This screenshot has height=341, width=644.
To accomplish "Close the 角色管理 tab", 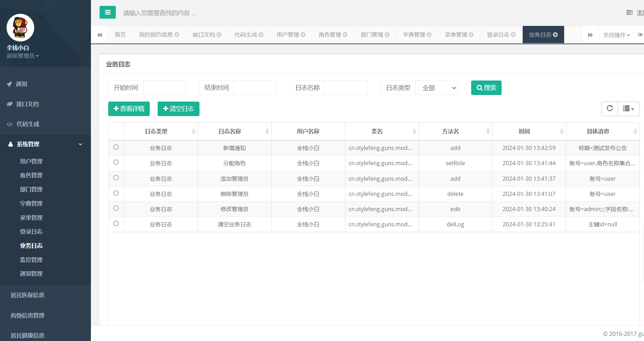I will tap(345, 35).
